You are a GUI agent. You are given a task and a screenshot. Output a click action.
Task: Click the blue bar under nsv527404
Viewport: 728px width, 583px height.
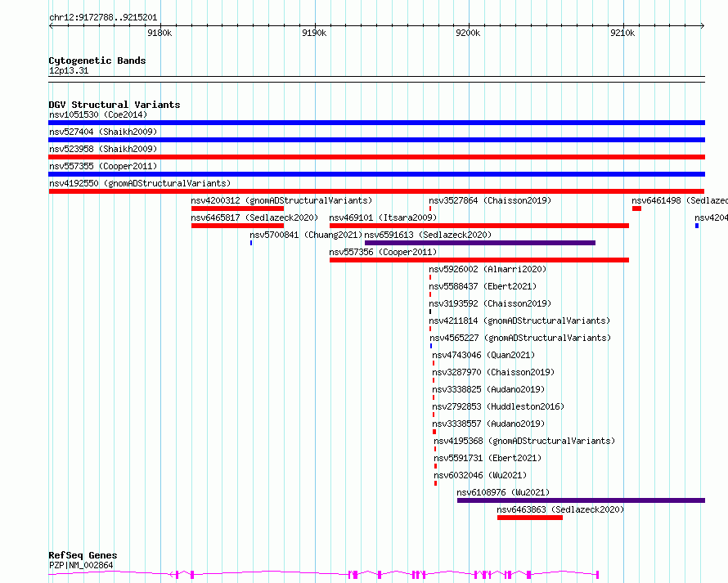pos(376,140)
